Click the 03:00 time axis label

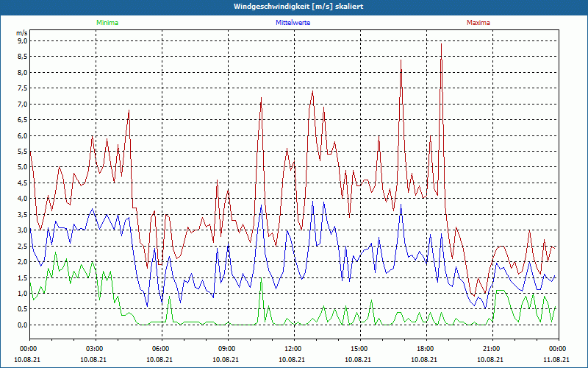tap(95, 349)
